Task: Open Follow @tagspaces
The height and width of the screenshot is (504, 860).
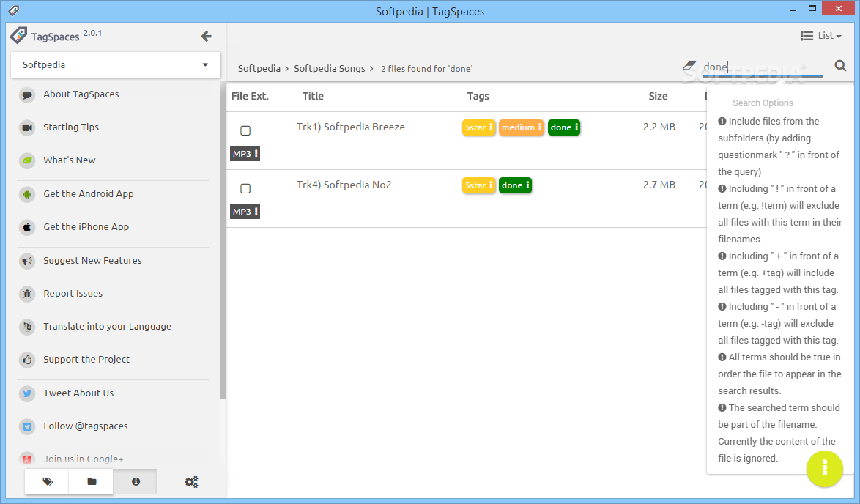Action: coord(86,426)
